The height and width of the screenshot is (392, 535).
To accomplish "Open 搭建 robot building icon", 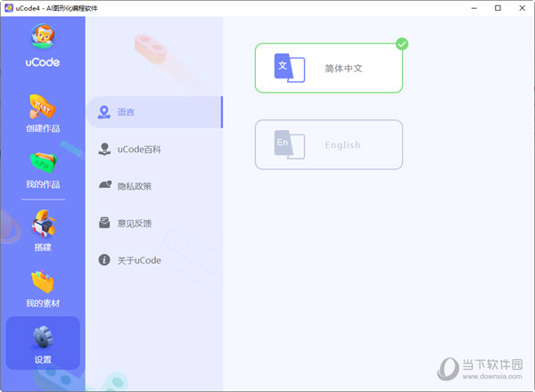I will (44, 224).
